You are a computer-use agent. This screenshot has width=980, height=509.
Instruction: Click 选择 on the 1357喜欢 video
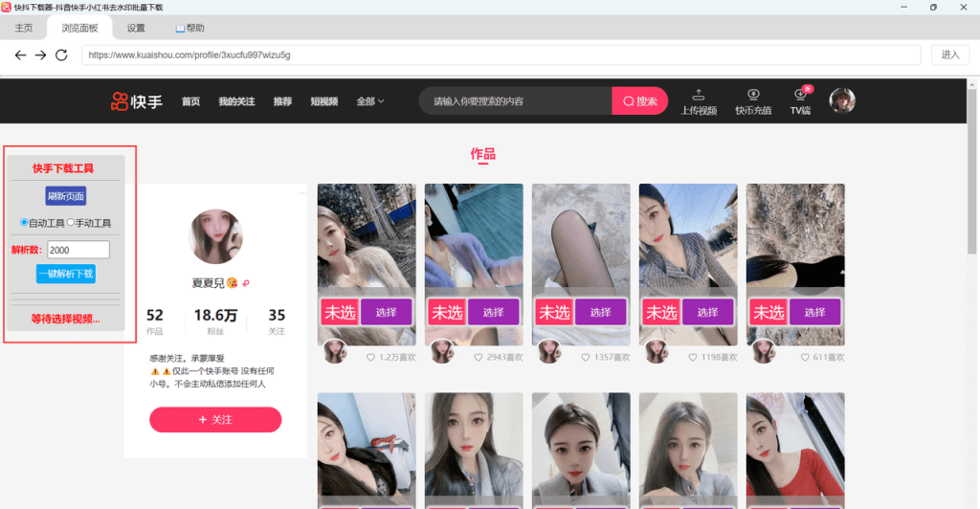pos(601,312)
